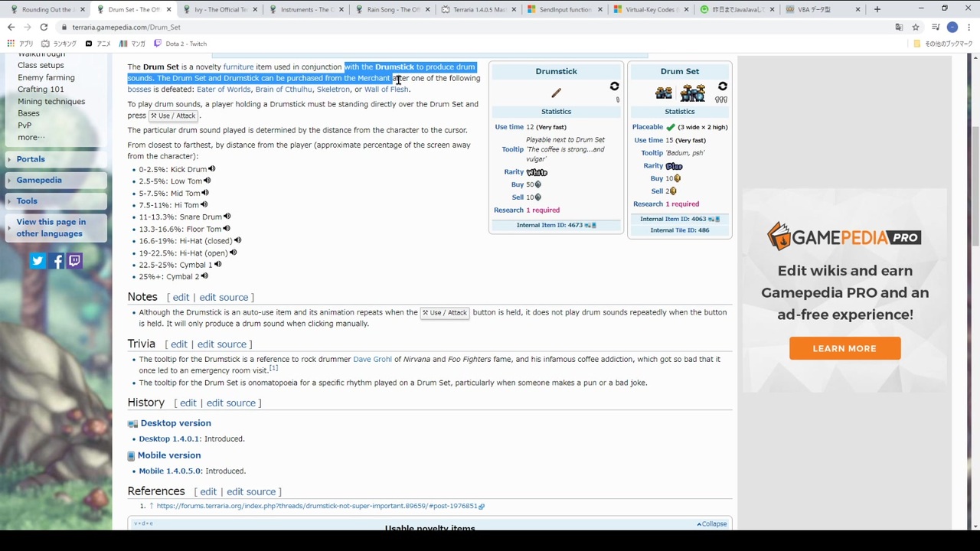The width and height of the screenshot is (980, 551).
Task: Switch to the Terraria 1.4.0.5 tab
Action: coord(479,9)
